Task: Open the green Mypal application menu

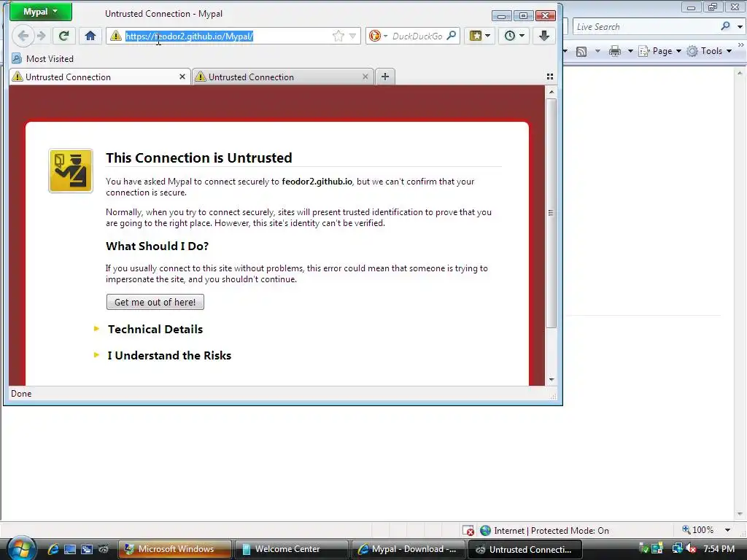Action: 41,12
